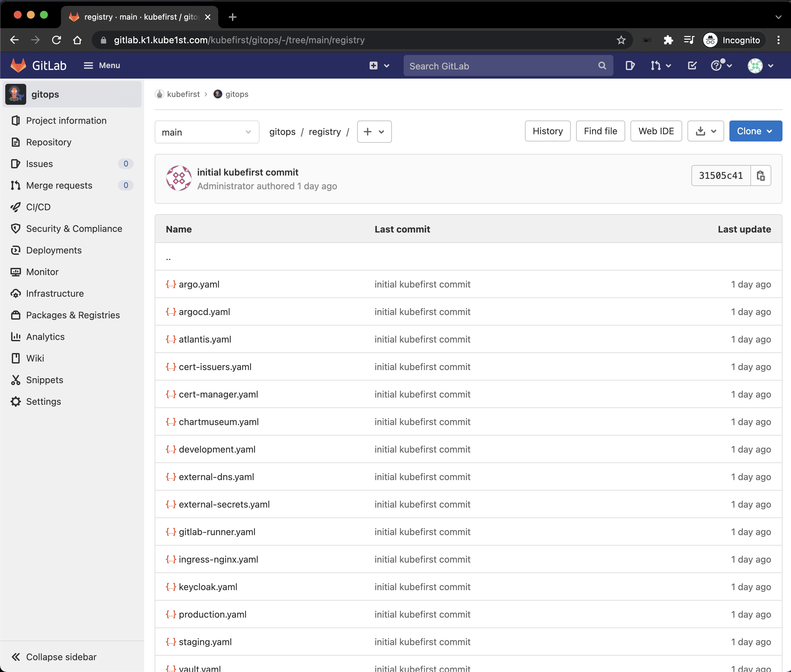The width and height of the screenshot is (791, 672).
Task: Click the Wiki icon in sidebar
Action: (16, 358)
